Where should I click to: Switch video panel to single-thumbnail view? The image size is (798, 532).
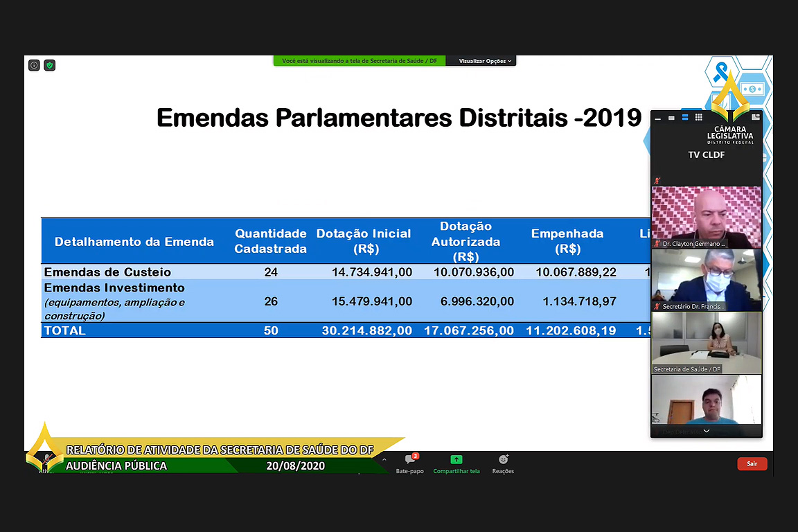671,118
